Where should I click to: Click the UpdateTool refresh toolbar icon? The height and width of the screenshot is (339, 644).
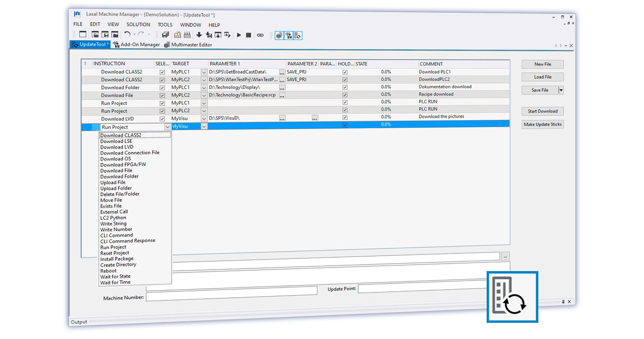coord(298,36)
